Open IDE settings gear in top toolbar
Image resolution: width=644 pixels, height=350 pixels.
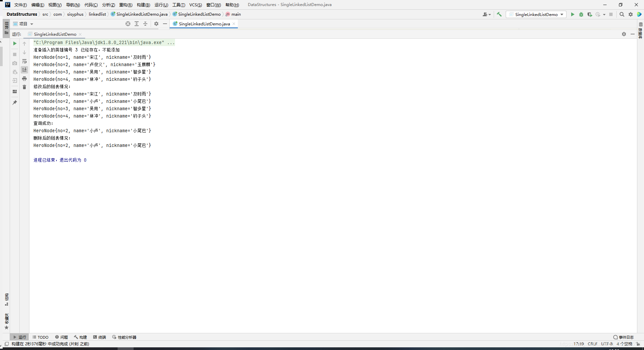point(631,14)
